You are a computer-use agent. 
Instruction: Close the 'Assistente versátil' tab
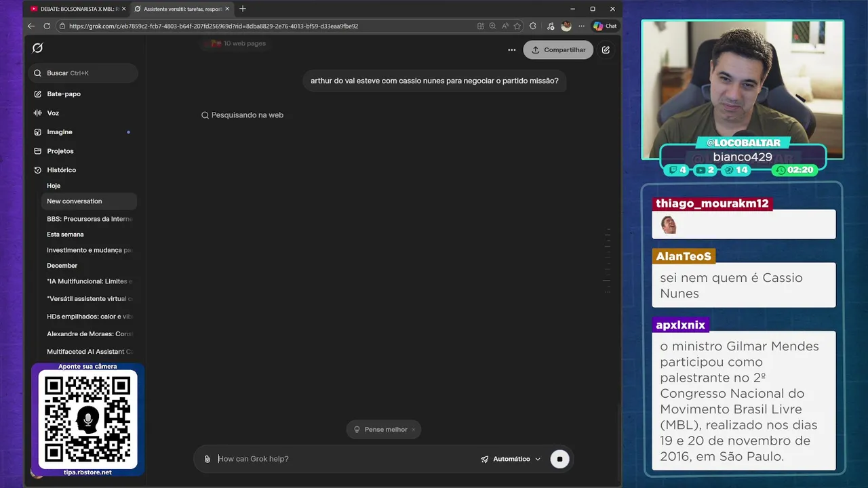point(227,9)
